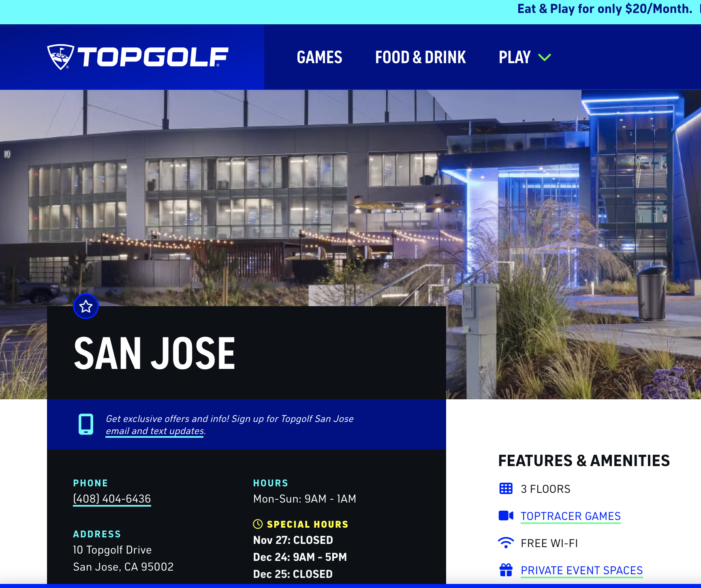Click the Features & Amenities heading

click(584, 461)
